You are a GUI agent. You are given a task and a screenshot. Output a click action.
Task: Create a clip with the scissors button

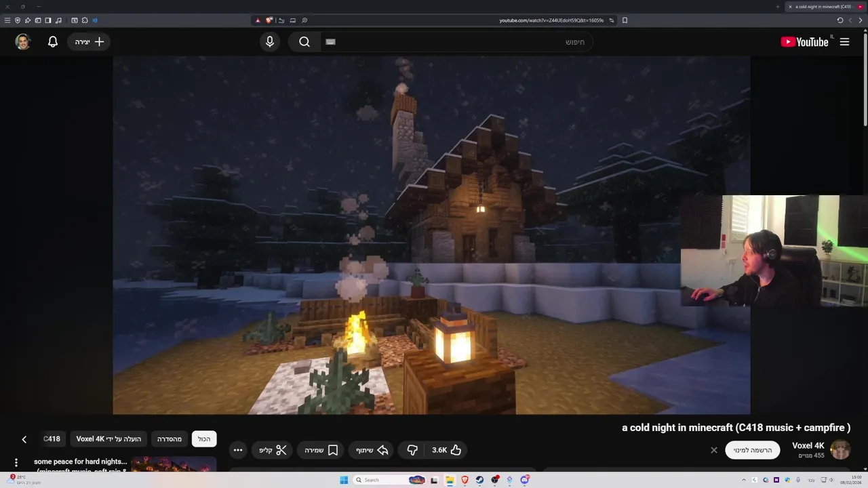tap(273, 450)
